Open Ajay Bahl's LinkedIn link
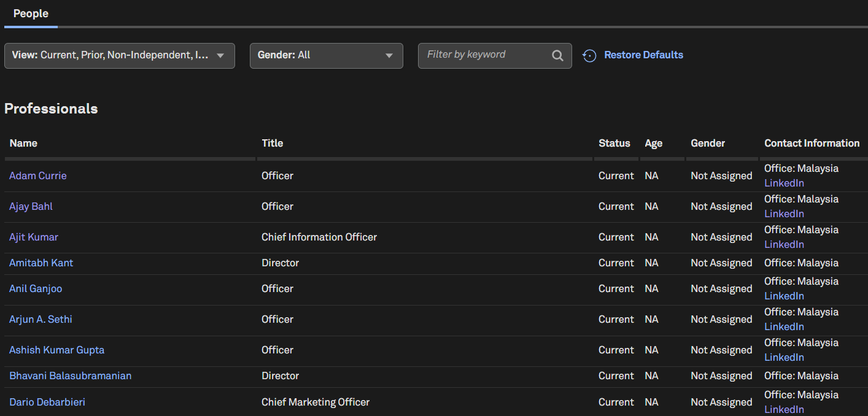Viewport: 868px width, 416px height. [784, 214]
